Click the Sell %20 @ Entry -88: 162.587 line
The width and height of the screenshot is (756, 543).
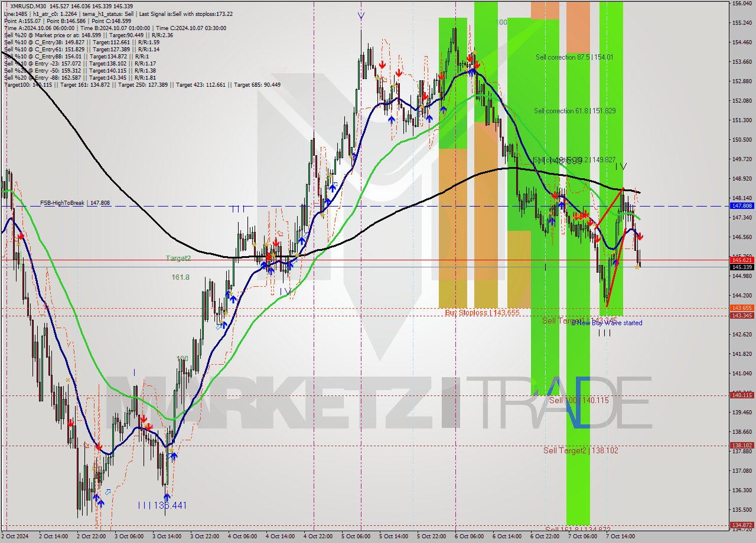[80, 78]
